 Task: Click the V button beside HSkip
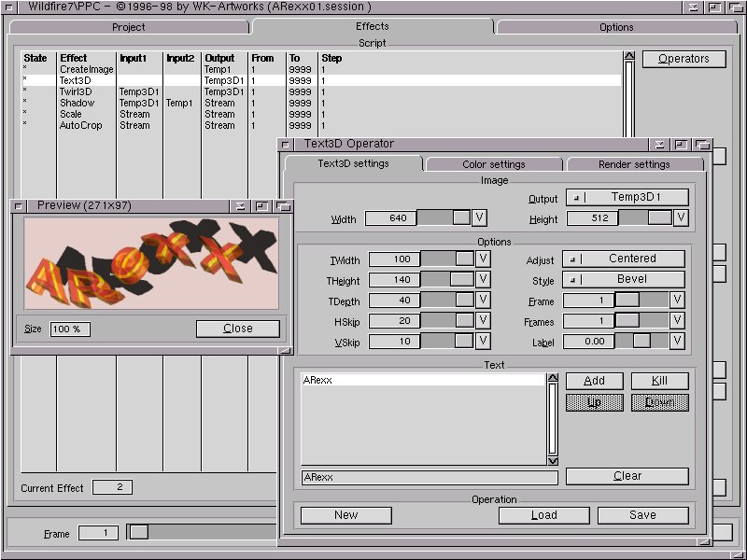tap(483, 320)
